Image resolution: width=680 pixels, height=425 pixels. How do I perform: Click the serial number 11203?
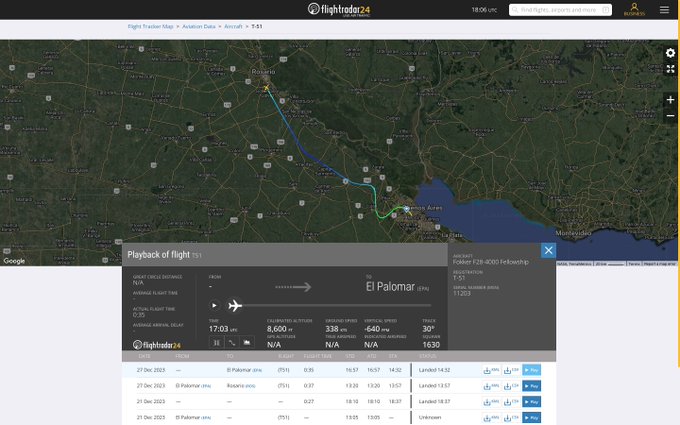point(461,293)
